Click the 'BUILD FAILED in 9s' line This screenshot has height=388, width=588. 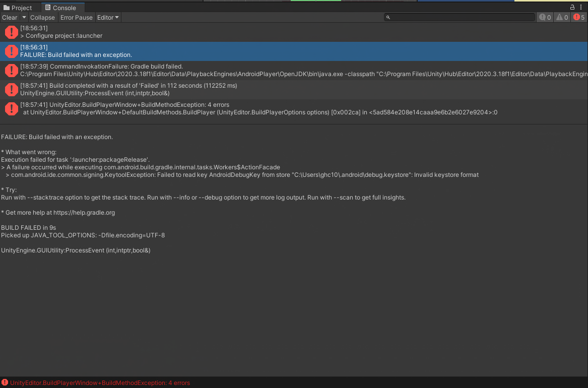(x=29, y=228)
